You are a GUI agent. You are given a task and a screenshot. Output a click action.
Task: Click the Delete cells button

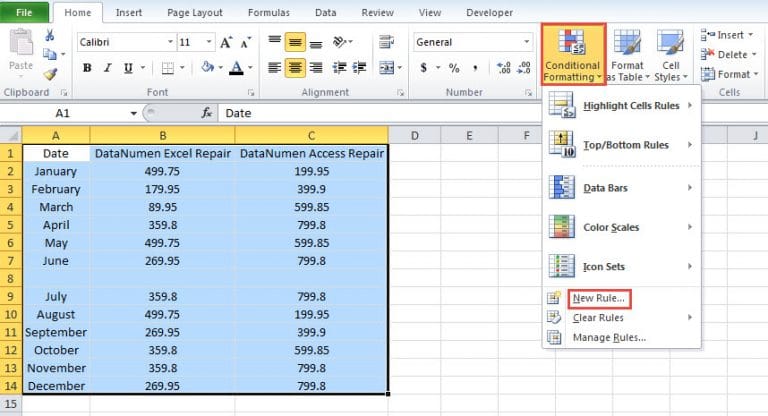728,54
